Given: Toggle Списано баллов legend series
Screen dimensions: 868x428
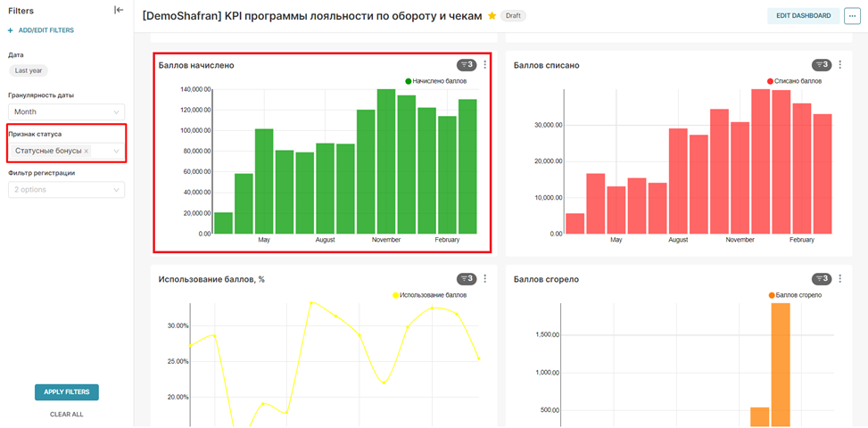Looking at the screenshot, I should (794, 81).
